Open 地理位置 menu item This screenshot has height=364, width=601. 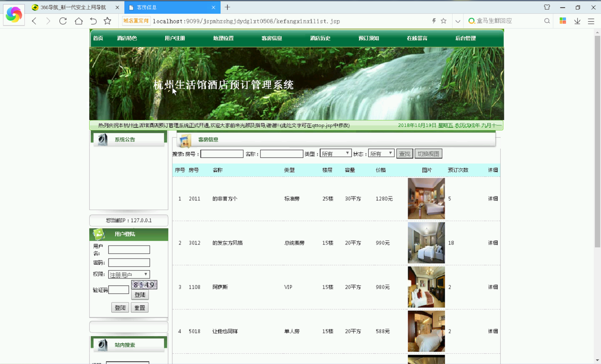223,38
